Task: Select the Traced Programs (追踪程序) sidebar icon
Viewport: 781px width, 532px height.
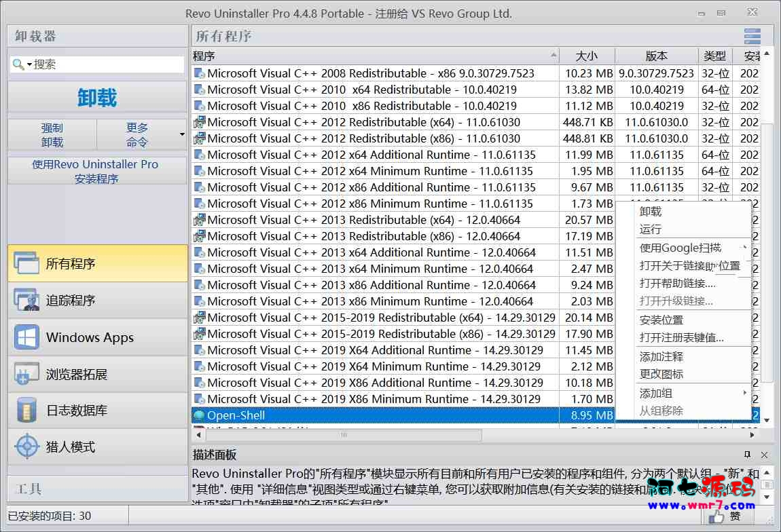Action: coord(26,300)
